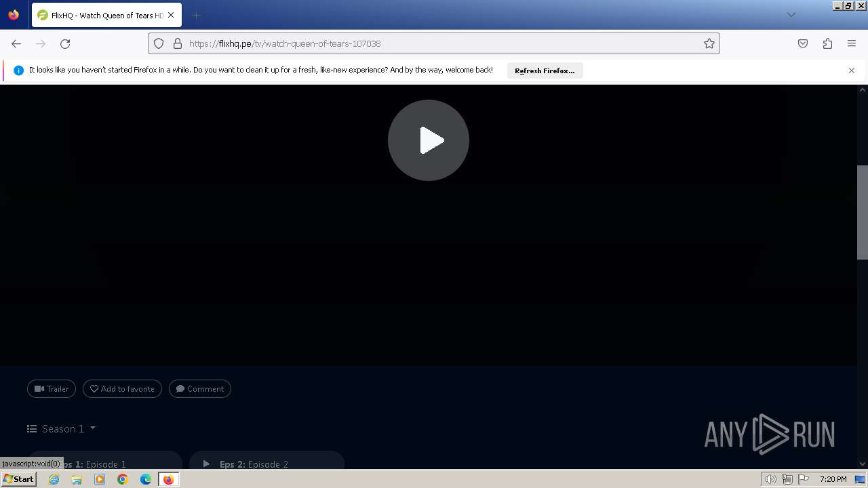
Task: Click the browser forward arrow
Action: click(x=41, y=43)
